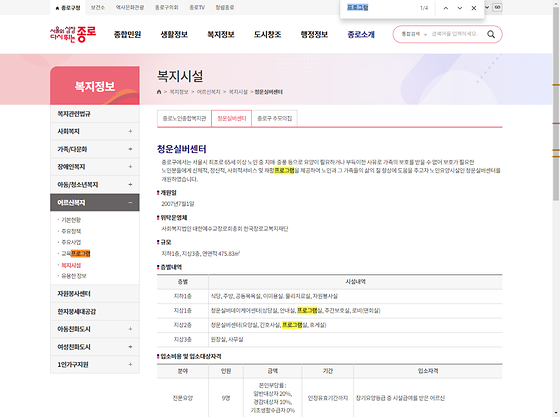Image resolution: width=560 pixels, height=417 pixels.
Task: Open the dropdown arrow beside the GO button
Action: 487,7
